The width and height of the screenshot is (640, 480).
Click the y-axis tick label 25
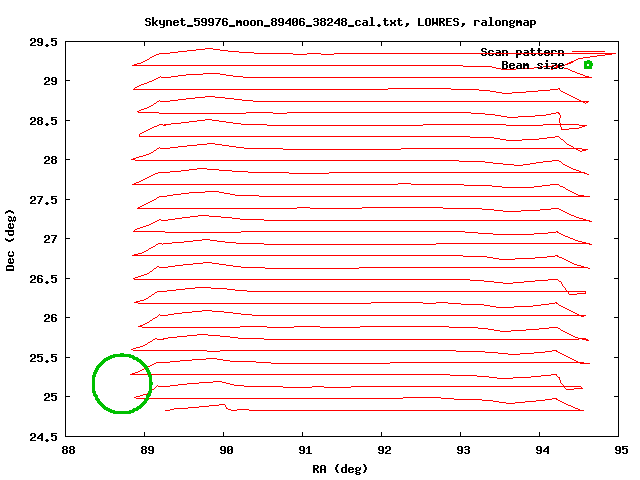pyautogui.click(x=50, y=397)
